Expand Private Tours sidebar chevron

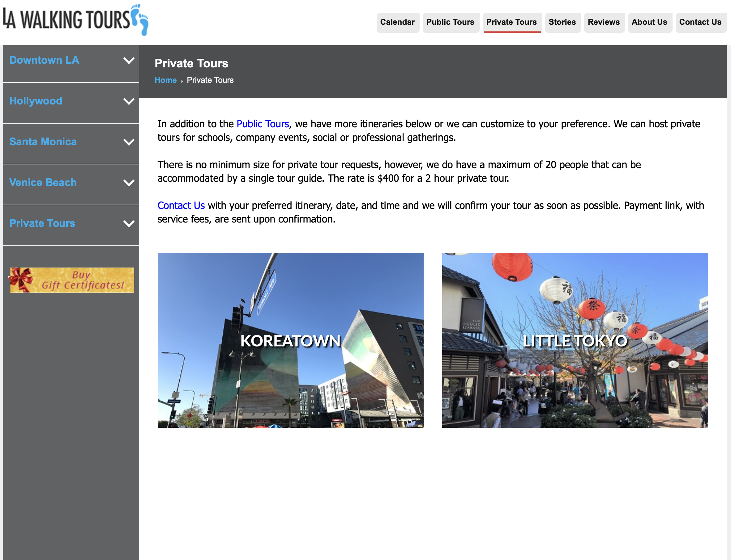pyautogui.click(x=129, y=224)
